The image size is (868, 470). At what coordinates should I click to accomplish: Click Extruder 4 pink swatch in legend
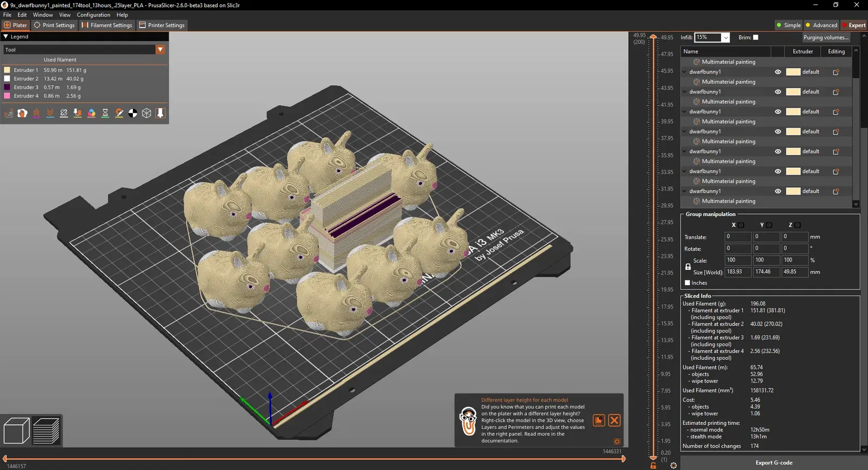click(7, 96)
